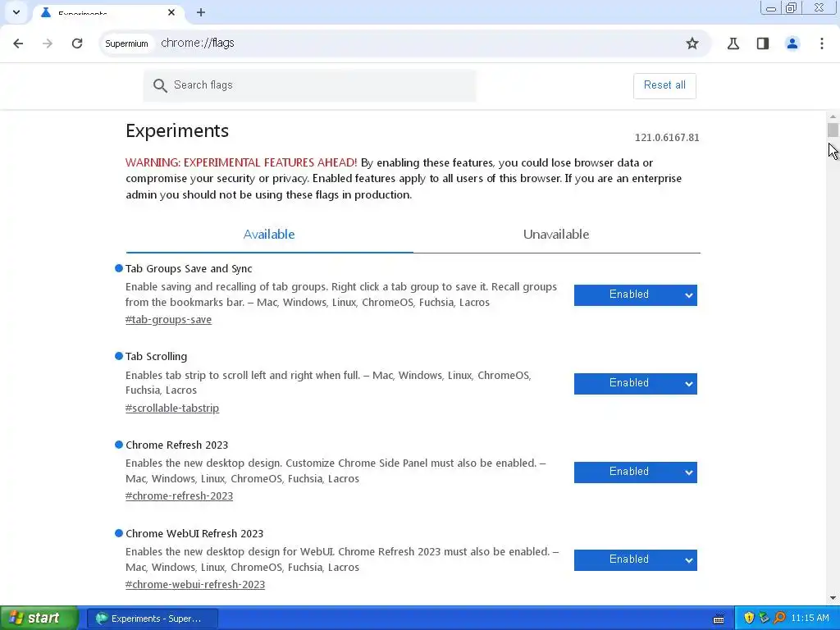Click the Reset all button

(664, 85)
